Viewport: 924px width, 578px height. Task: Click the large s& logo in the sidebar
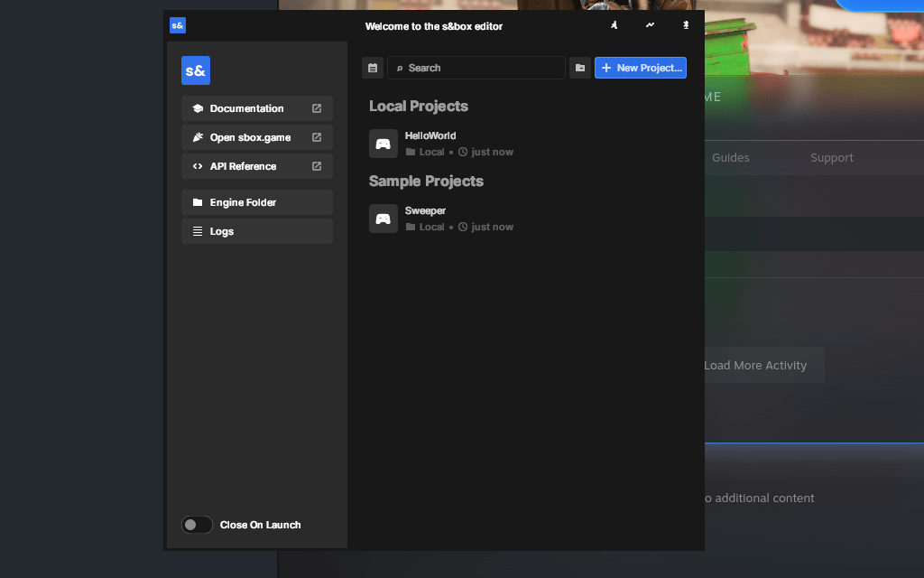(196, 70)
